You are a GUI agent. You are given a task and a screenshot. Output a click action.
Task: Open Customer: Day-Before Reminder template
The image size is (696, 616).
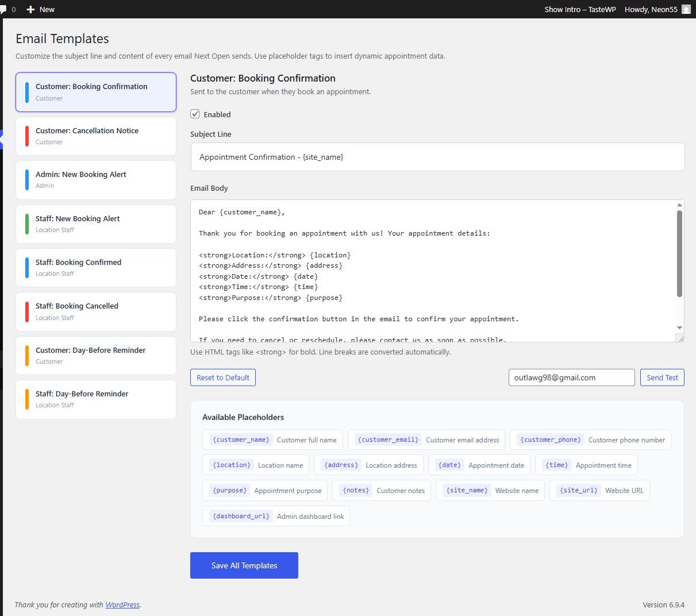96,356
